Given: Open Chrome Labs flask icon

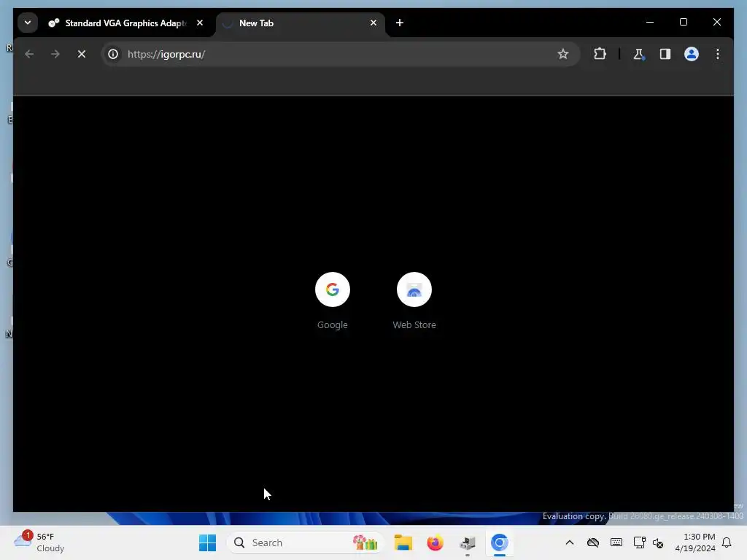Looking at the screenshot, I should pos(639,54).
